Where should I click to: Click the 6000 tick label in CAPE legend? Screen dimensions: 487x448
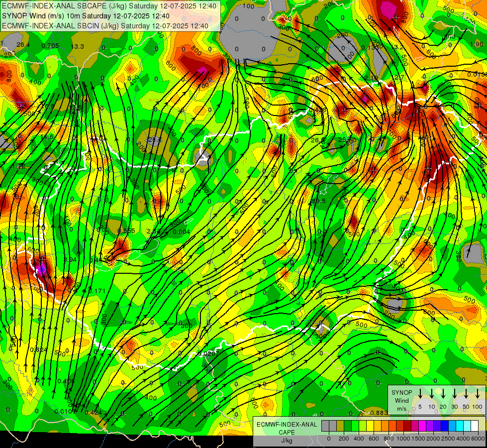(478, 439)
